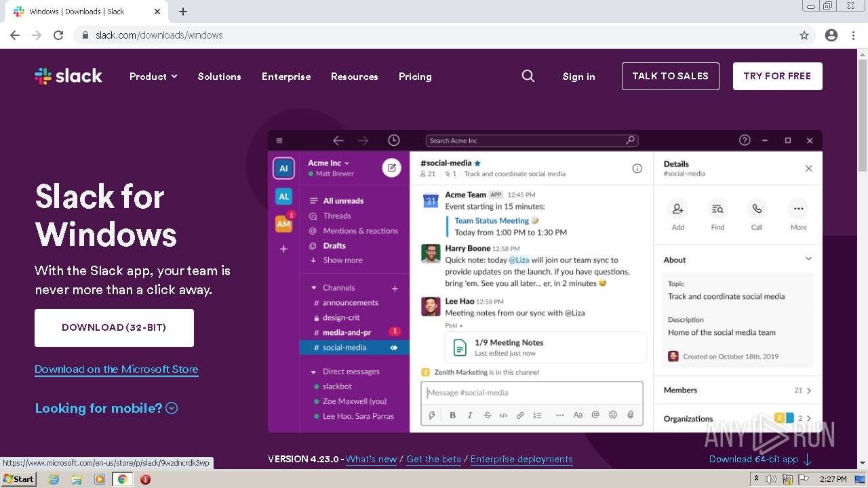Bookmark this page with the star icon
868x488 pixels.
(x=804, y=35)
